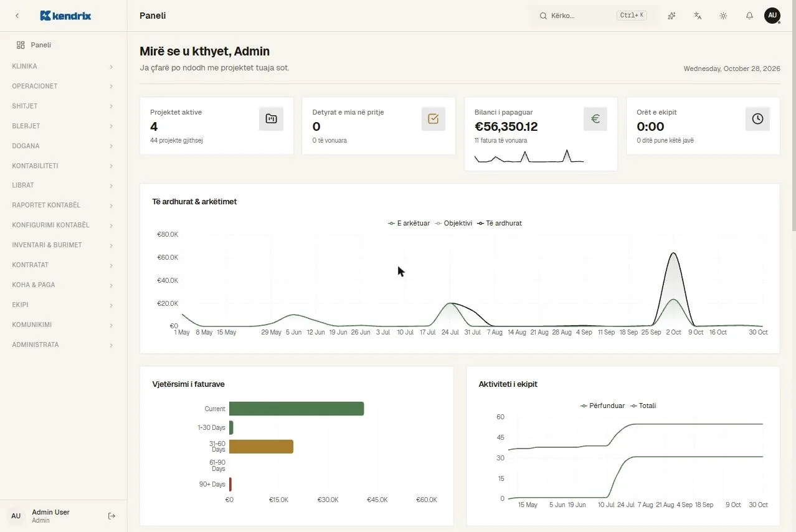This screenshot has width=796, height=532.
Task: Toggle the E arkëtuar series in chart legend
Action: pos(409,223)
